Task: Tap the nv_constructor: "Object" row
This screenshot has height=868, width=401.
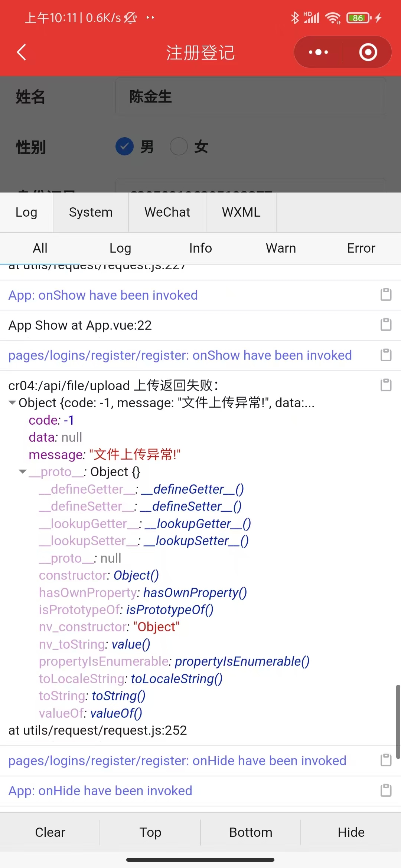Action: (109, 627)
